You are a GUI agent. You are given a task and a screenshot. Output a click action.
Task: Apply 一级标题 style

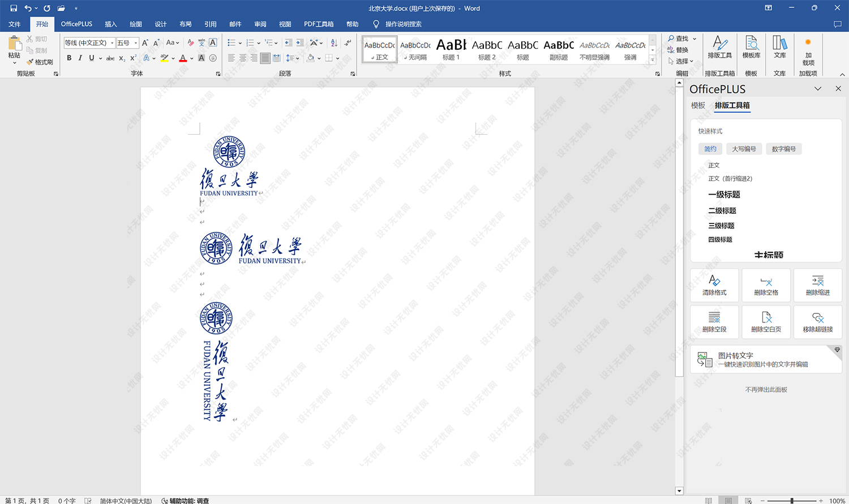click(x=724, y=194)
